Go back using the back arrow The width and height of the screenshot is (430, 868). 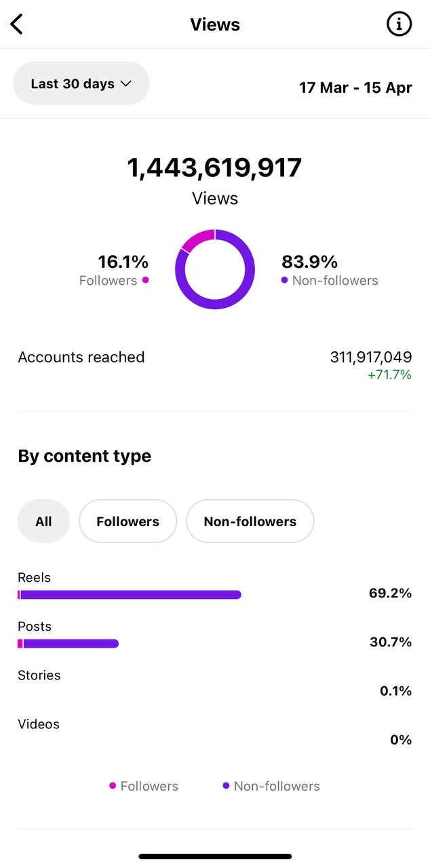click(17, 25)
